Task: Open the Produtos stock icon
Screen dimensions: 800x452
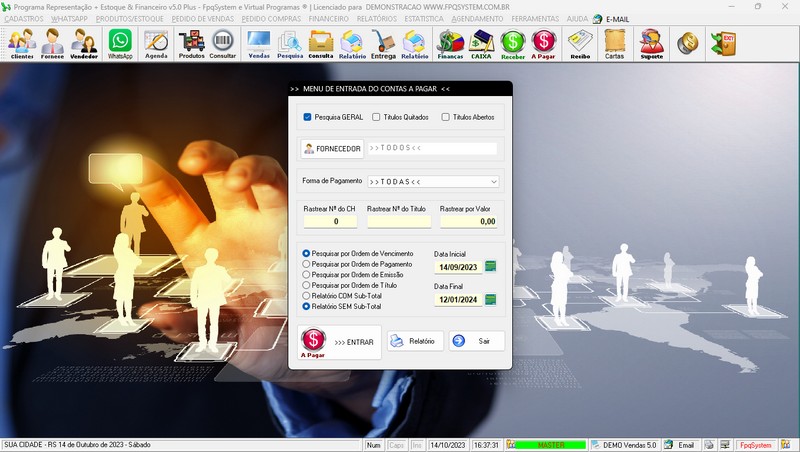Action: (x=191, y=42)
